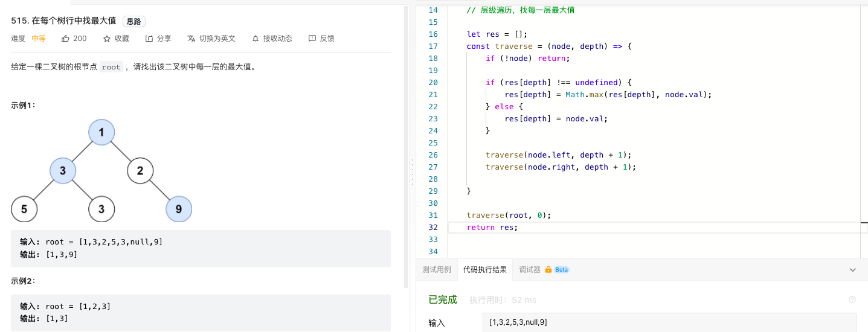Click the uncolored leaf node 3 on bottom row
This screenshot has height=332, width=868.
[x=101, y=209]
